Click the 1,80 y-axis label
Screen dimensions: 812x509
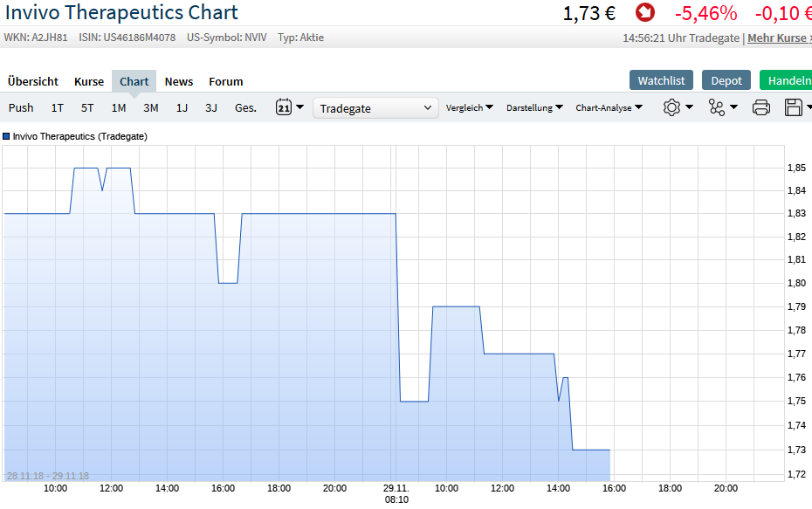pos(796,283)
